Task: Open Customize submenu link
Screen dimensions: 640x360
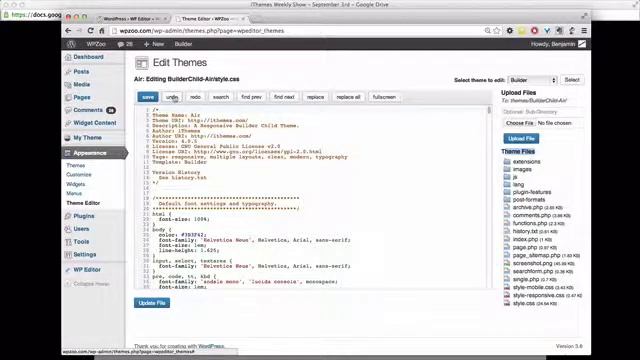Action: [79, 175]
